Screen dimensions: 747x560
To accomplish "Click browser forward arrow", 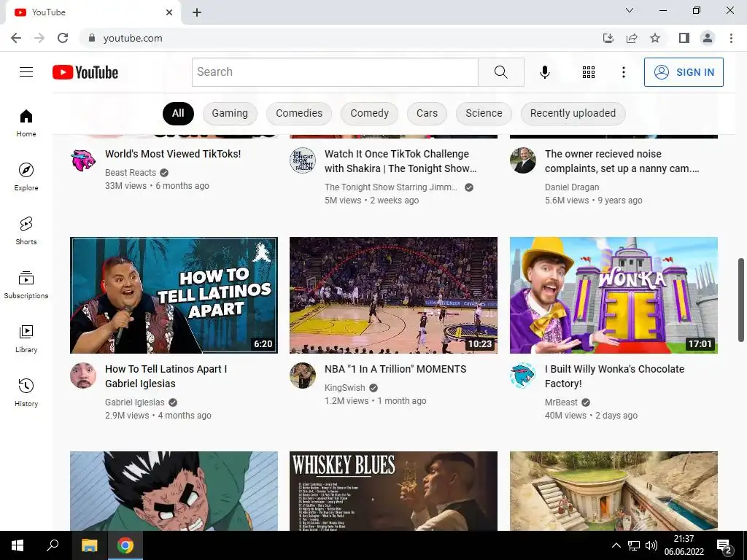I will tap(39, 38).
